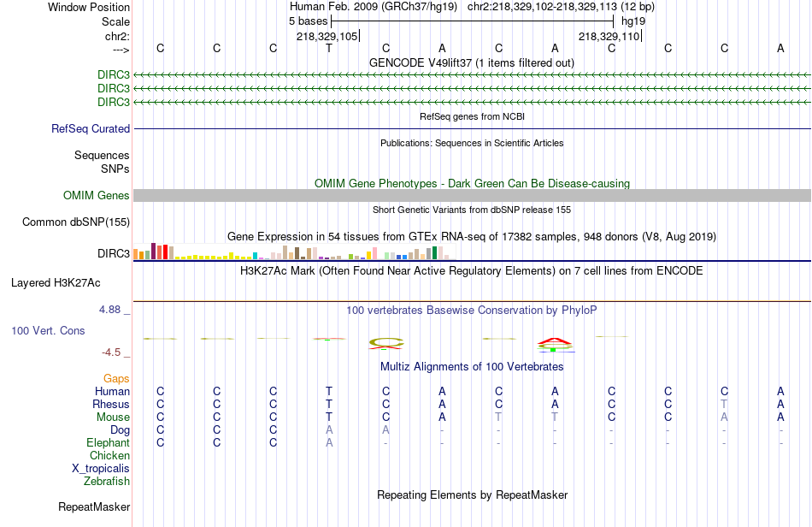
Task: Open the RefSeq genes from NCBI title
Action: 472,116
